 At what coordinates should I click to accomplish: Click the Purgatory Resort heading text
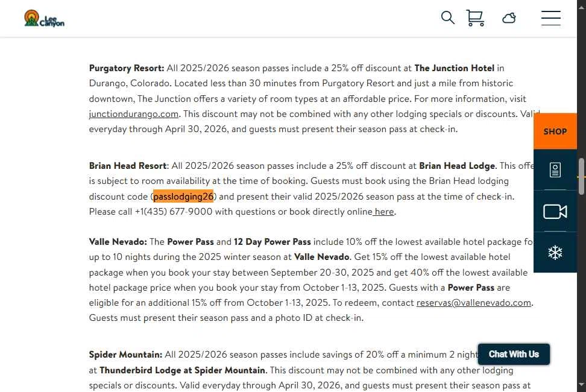coord(127,68)
